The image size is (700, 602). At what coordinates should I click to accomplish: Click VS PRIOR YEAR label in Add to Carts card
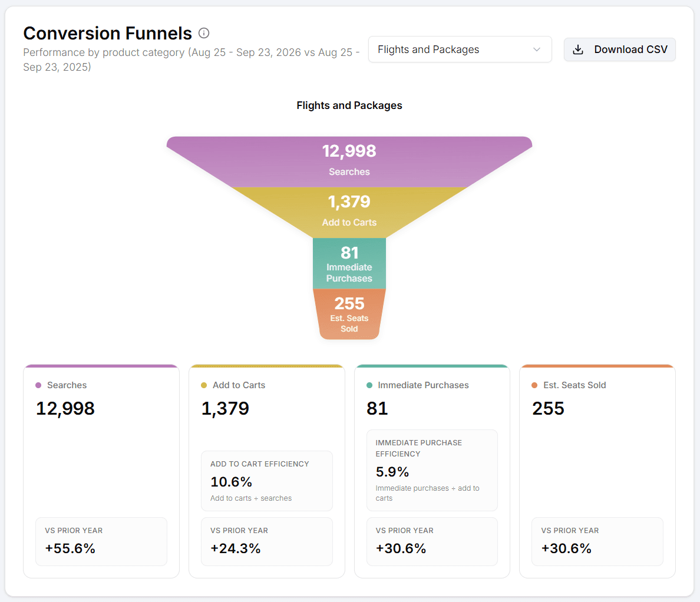[x=239, y=531]
